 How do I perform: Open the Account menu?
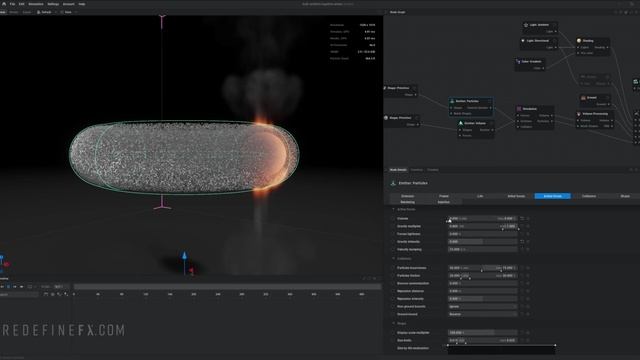coord(69,4)
